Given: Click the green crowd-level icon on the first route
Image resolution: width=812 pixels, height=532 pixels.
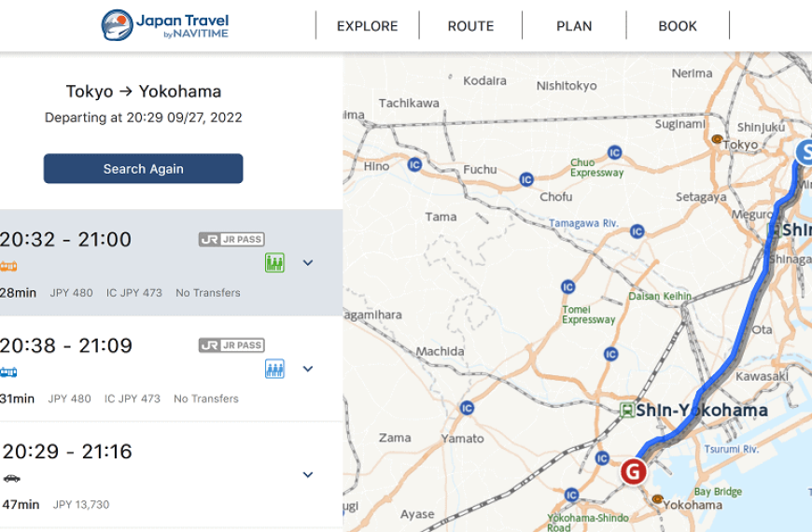Looking at the screenshot, I should pyautogui.click(x=274, y=263).
